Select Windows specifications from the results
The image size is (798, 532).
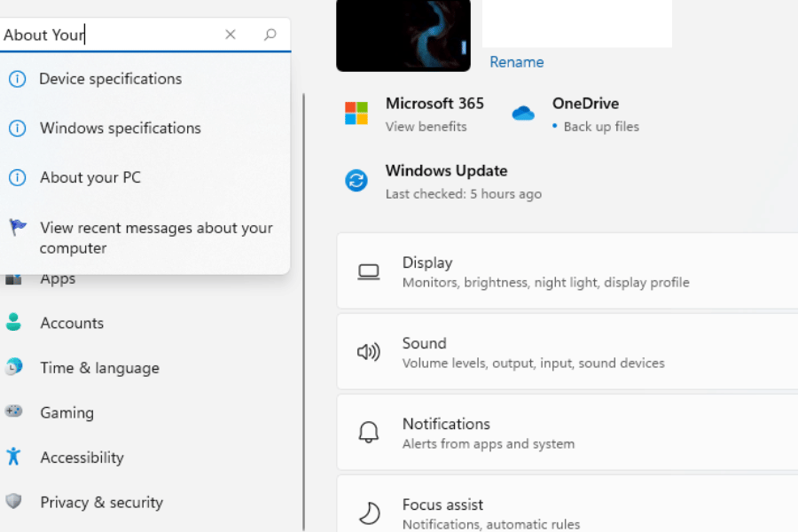[x=120, y=128]
